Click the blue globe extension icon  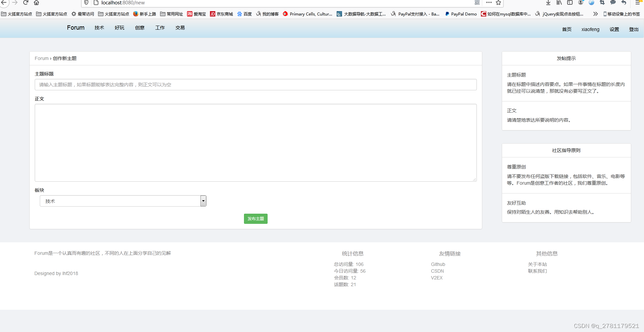point(591,3)
